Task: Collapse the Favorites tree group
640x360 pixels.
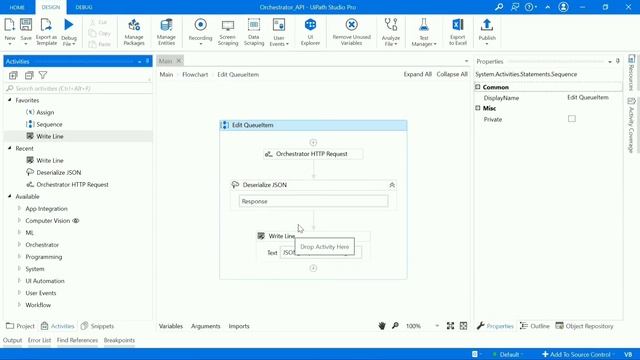Action: coord(10,100)
